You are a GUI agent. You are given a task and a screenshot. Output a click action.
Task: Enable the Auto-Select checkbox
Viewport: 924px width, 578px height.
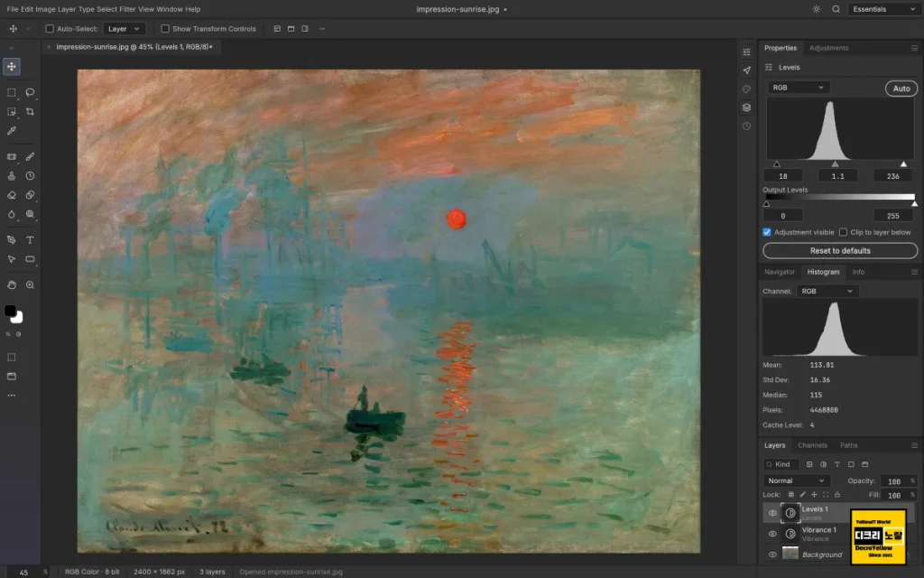50,29
